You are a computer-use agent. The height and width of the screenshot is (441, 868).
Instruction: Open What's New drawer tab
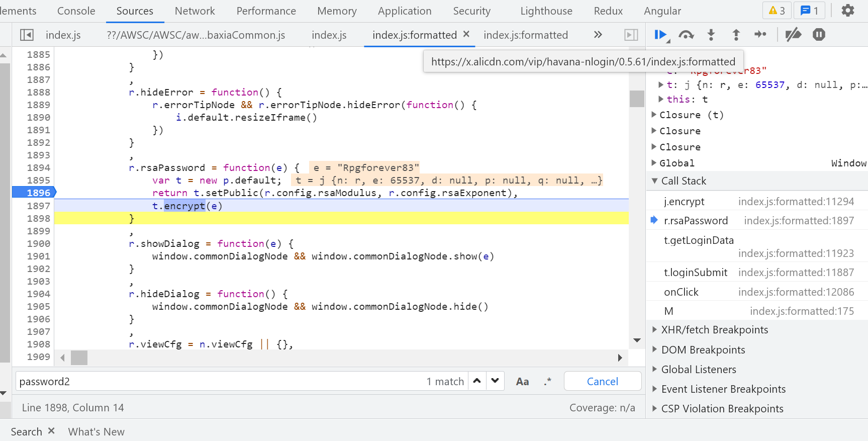tap(96, 431)
